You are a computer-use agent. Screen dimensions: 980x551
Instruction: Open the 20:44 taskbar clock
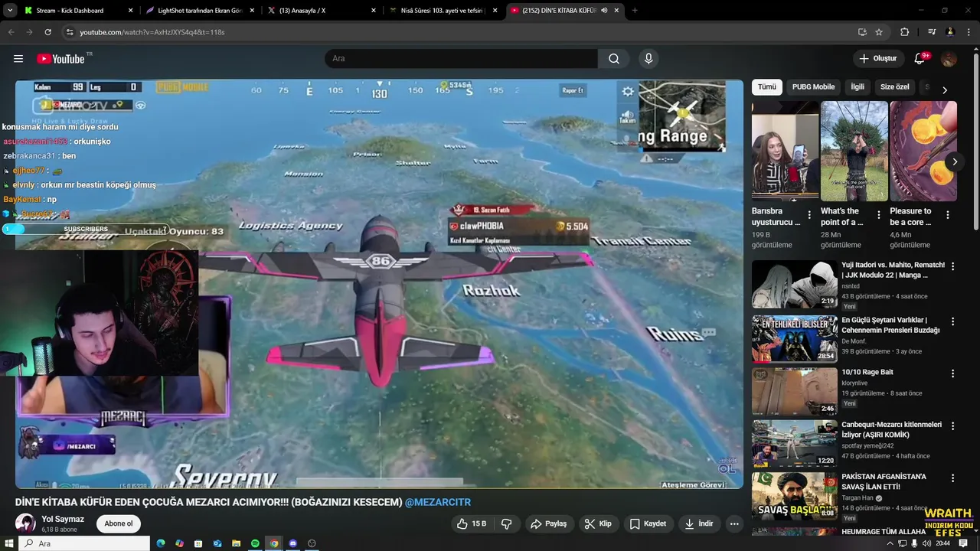943,543
